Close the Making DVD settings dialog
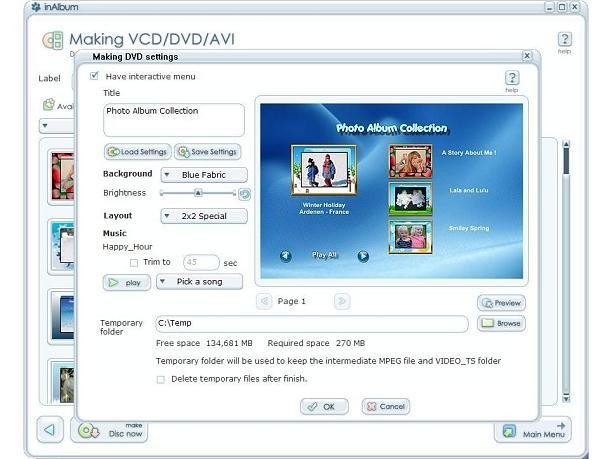This screenshot has height=459, width=612. 527,55
